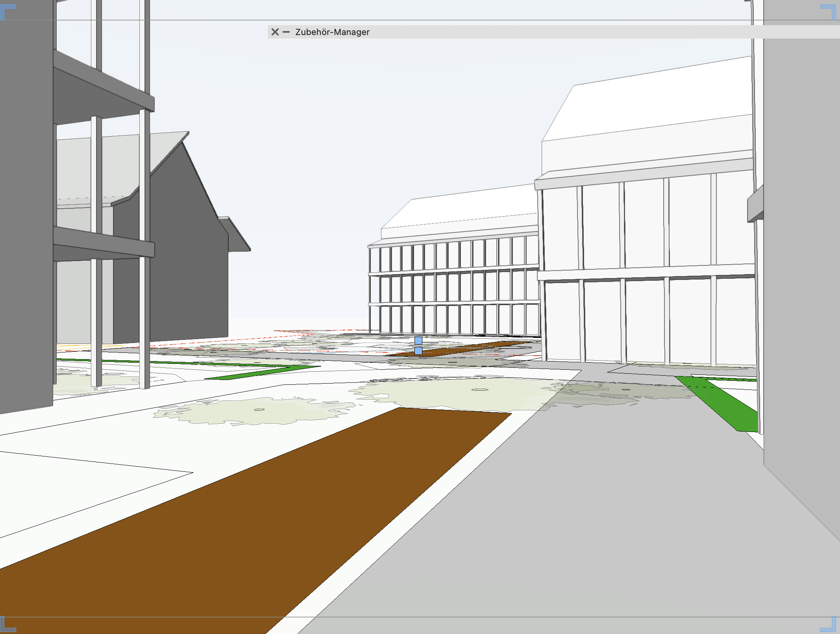Image resolution: width=840 pixels, height=634 pixels.
Task: Select the gray road surface
Action: click(590, 532)
